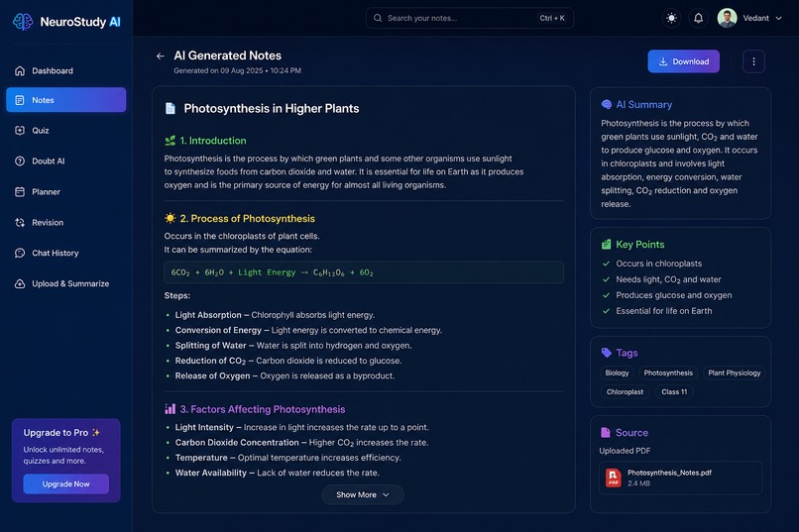Open the Chat History menu item
The width and height of the screenshot is (799, 532).
click(x=66, y=253)
